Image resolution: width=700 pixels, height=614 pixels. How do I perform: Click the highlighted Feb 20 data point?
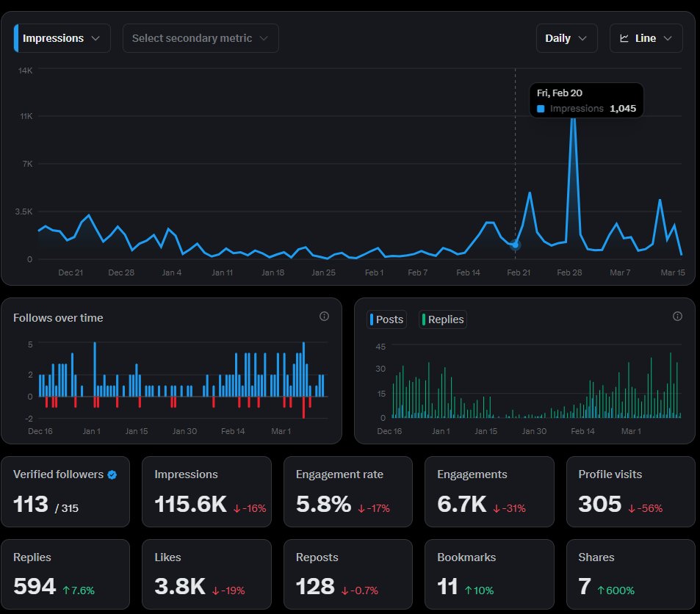515,245
